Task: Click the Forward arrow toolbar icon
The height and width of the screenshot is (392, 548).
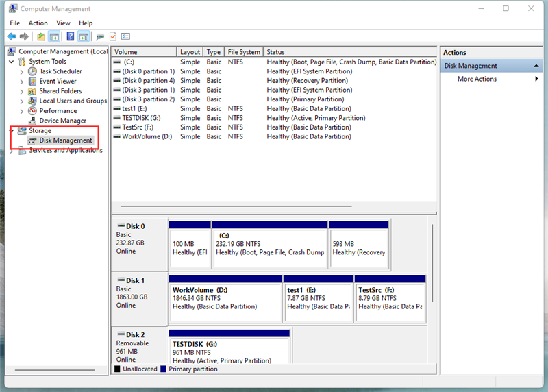Action: pos(24,36)
